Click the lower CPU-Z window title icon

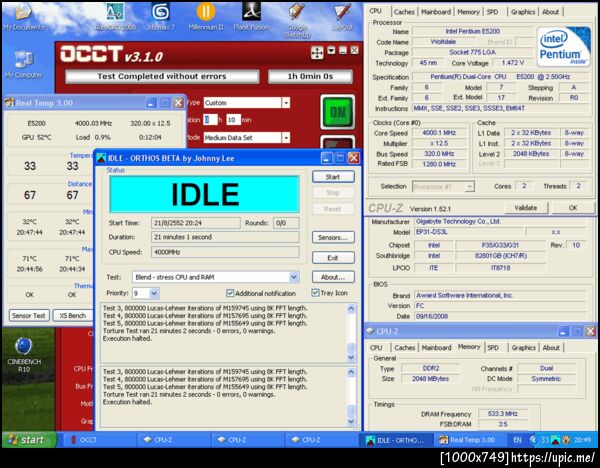point(370,331)
